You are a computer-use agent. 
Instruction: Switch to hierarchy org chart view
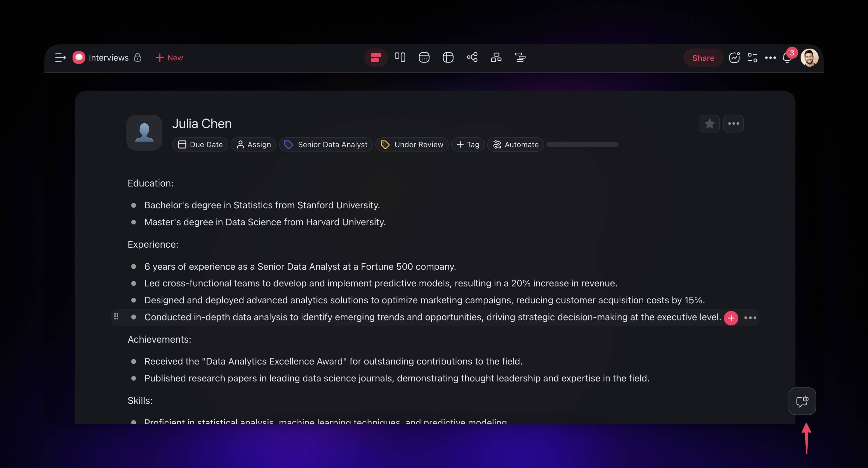pyautogui.click(x=496, y=58)
